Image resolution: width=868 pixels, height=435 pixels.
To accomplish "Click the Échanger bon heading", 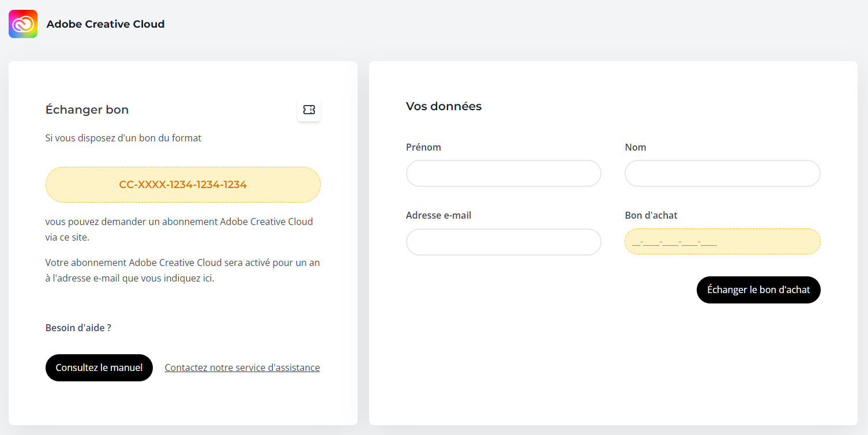I will 87,110.
